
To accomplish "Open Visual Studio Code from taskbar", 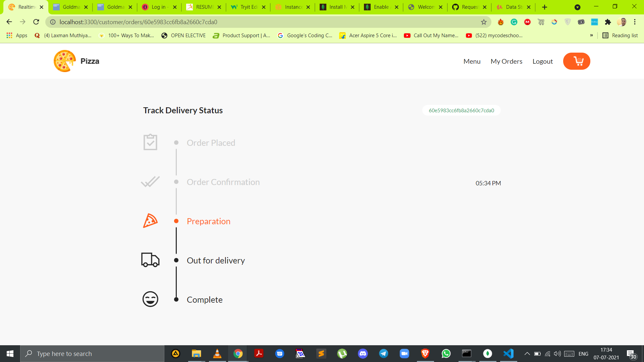I will (x=508, y=354).
